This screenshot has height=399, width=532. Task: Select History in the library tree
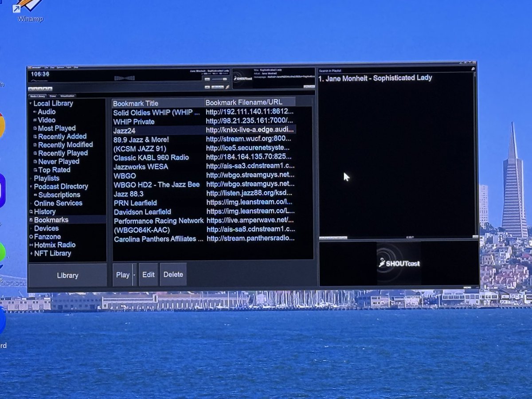45,212
